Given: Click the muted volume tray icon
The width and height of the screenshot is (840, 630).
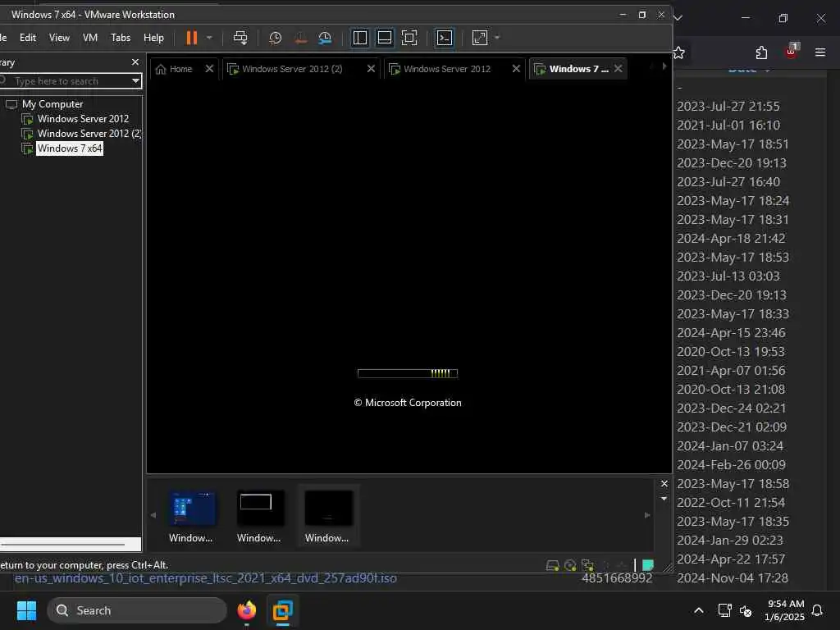Looking at the screenshot, I should [746, 610].
